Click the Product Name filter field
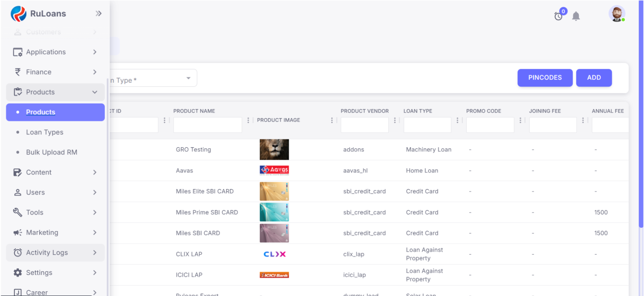Screen dimensions: 644x296 pyautogui.click(x=207, y=125)
